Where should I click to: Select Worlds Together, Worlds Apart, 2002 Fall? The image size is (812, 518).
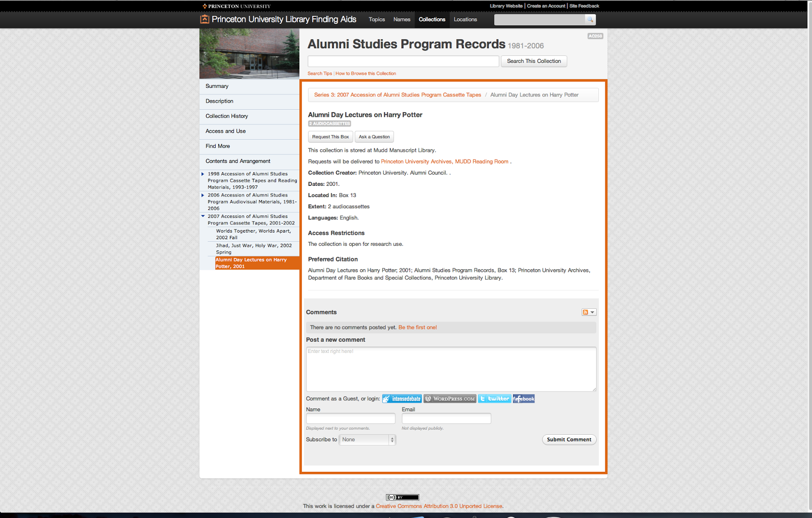point(254,234)
